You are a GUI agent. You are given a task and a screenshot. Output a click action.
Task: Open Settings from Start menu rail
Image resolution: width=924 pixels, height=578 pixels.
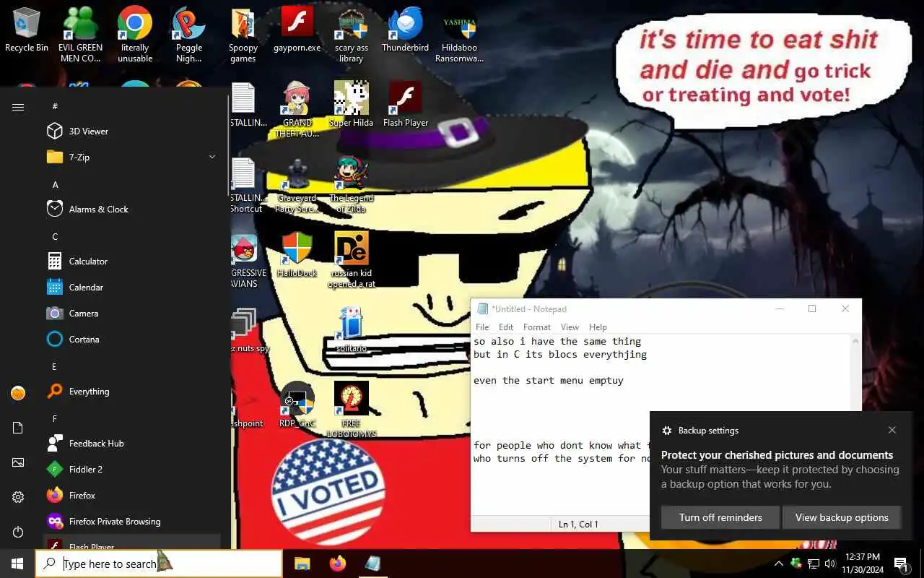click(x=18, y=497)
